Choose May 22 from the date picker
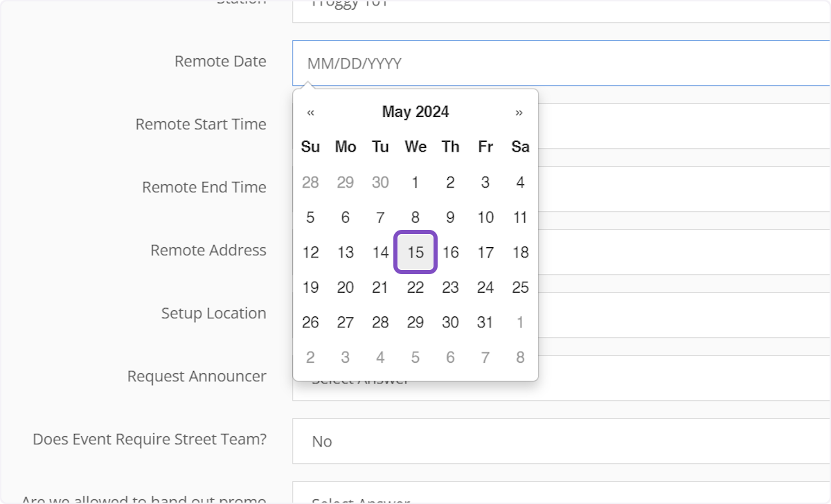This screenshot has height=504, width=831. point(415,287)
